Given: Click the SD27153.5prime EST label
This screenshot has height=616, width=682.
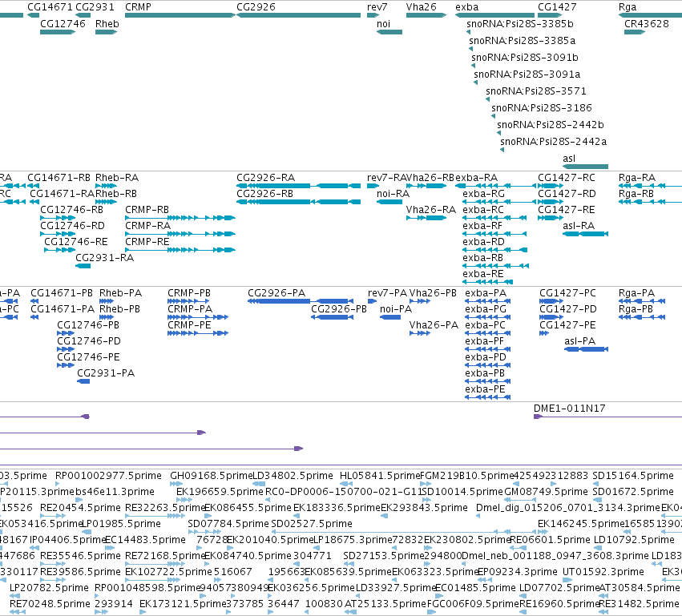Looking at the screenshot, I should coord(383,556).
